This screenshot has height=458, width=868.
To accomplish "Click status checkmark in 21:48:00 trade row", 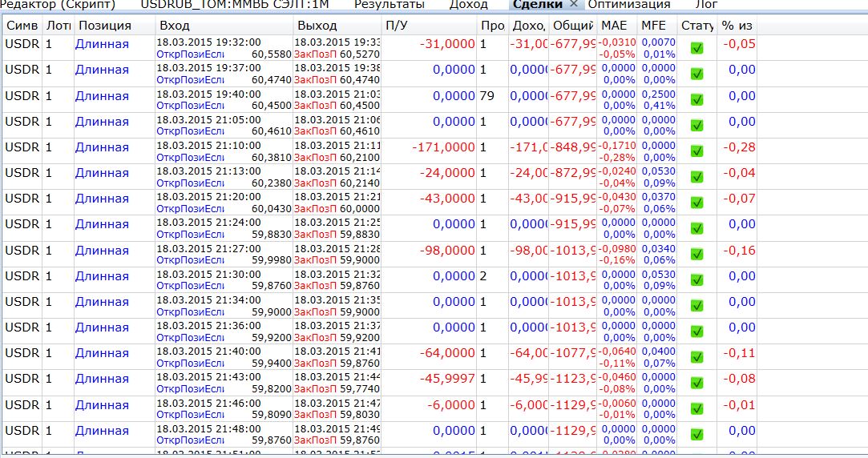I will [x=697, y=435].
